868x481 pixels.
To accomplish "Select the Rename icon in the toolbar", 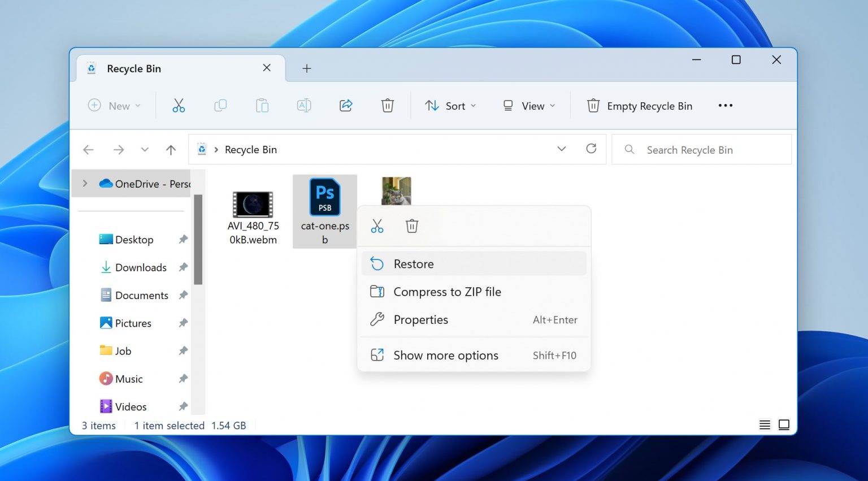I will tap(304, 105).
